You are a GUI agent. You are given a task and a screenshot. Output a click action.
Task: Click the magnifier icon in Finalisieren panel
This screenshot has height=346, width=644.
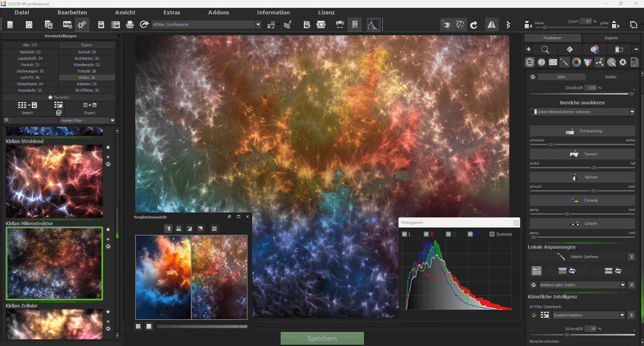(x=545, y=50)
